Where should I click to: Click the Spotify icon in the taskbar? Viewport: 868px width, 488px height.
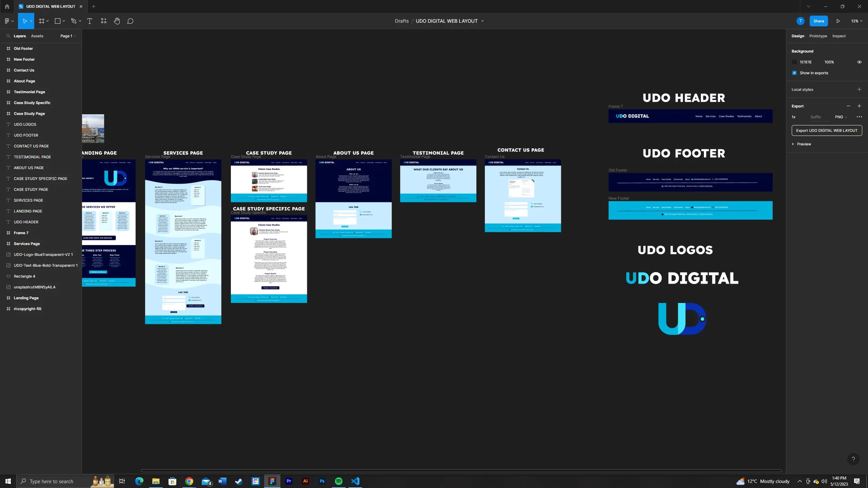click(x=338, y=481)
